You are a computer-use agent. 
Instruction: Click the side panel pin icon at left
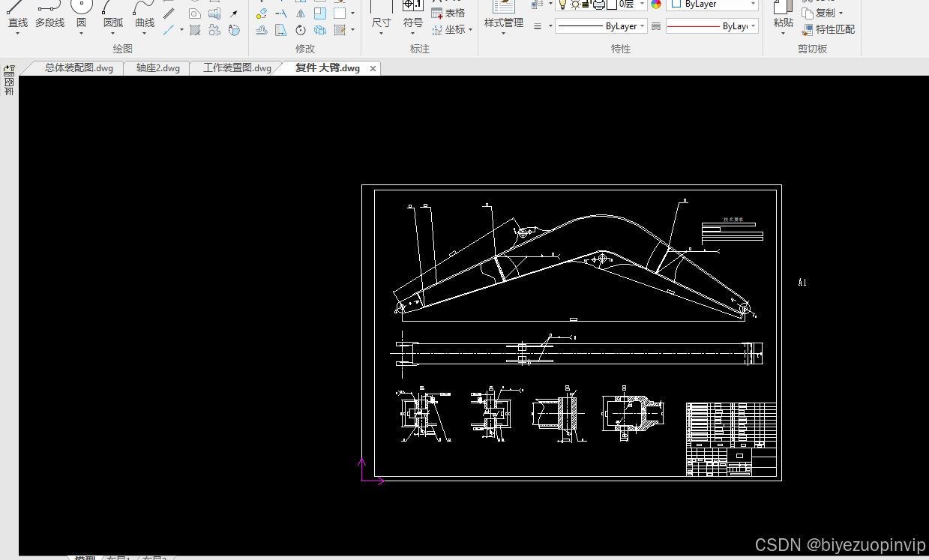point(9,70)
